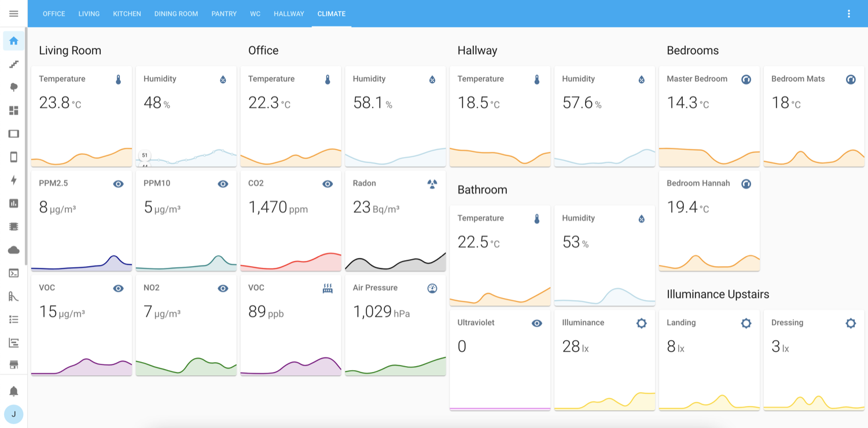The height and width of the screenshot is (428, 868).
Task: Switch to the KITCHEN tab
Action: (x=127, y=14)
